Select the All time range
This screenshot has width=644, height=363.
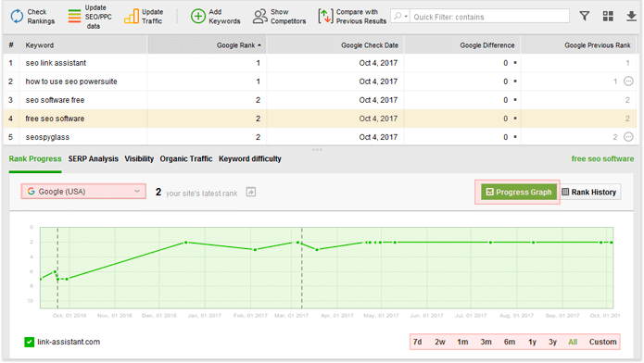(573, 342)
